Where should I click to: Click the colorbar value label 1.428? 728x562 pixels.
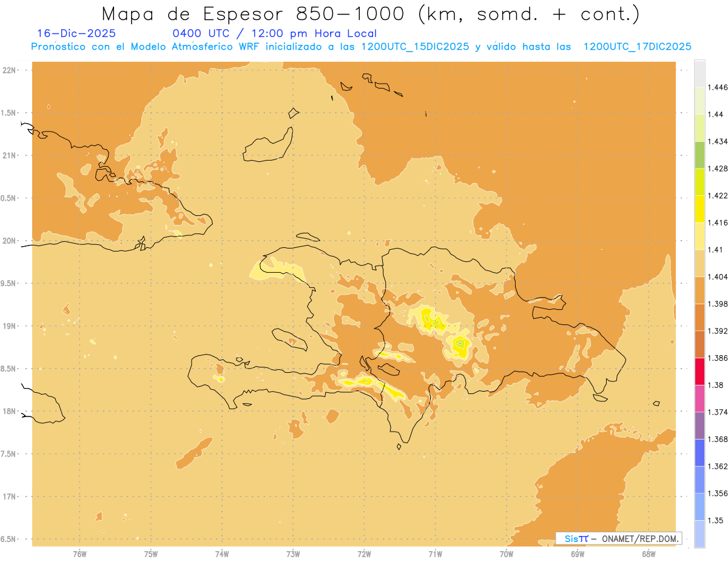718,169
